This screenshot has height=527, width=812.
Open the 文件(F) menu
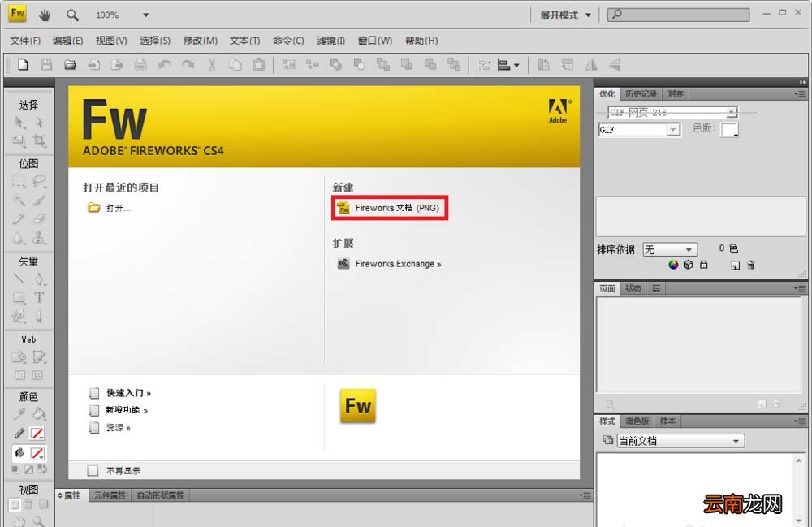point(25,41)
